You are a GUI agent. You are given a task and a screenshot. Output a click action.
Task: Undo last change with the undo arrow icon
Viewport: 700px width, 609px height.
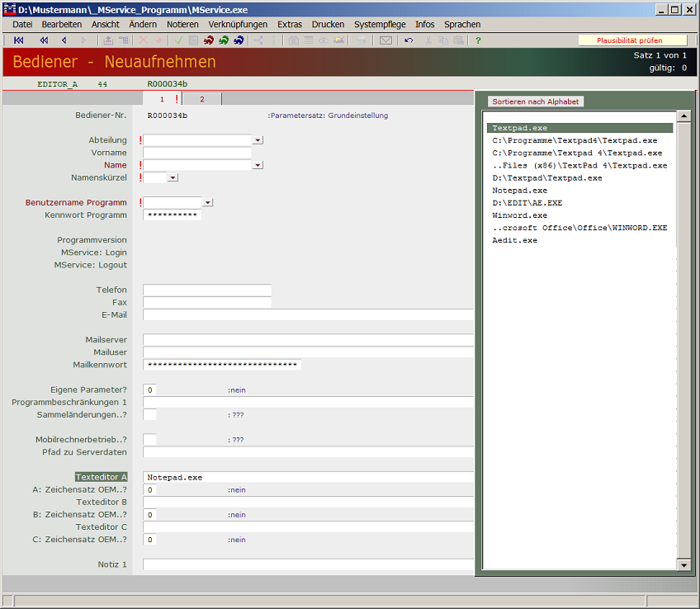click(x=409, y=40)
